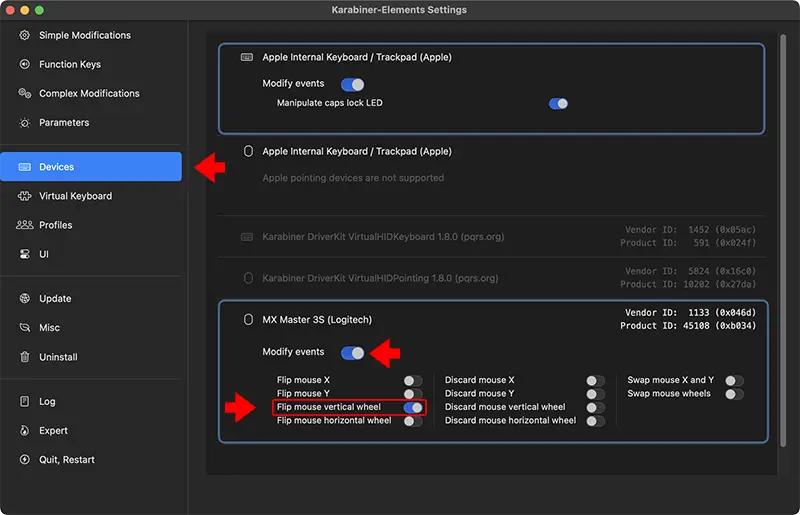Click 'Karabiner-Elements Settings' window title
This screenshot has height=515, width=800.
coord(399,10)
